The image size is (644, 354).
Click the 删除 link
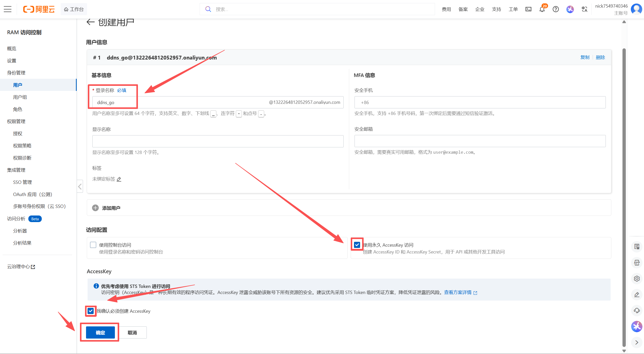[x=600, y=57]
